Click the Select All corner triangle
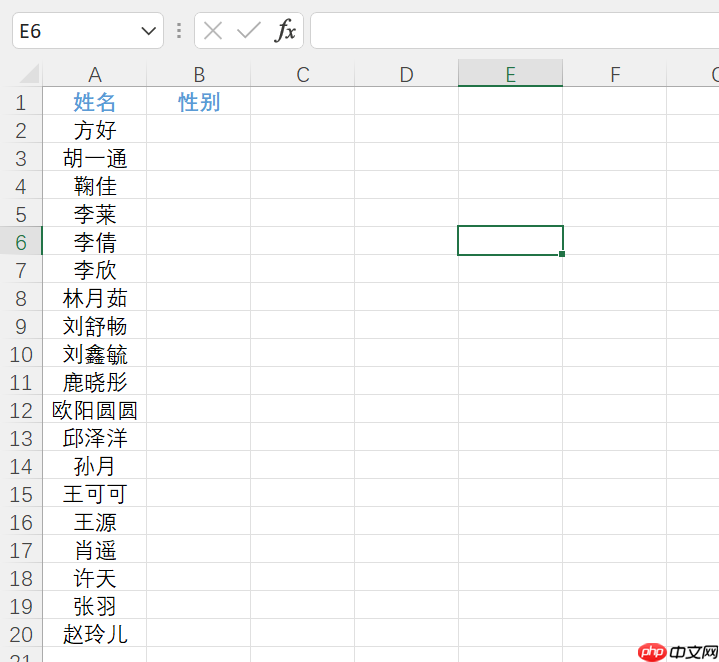Image resolution: width=719 pixels, height=662 pixels. [x=28, y=74]
